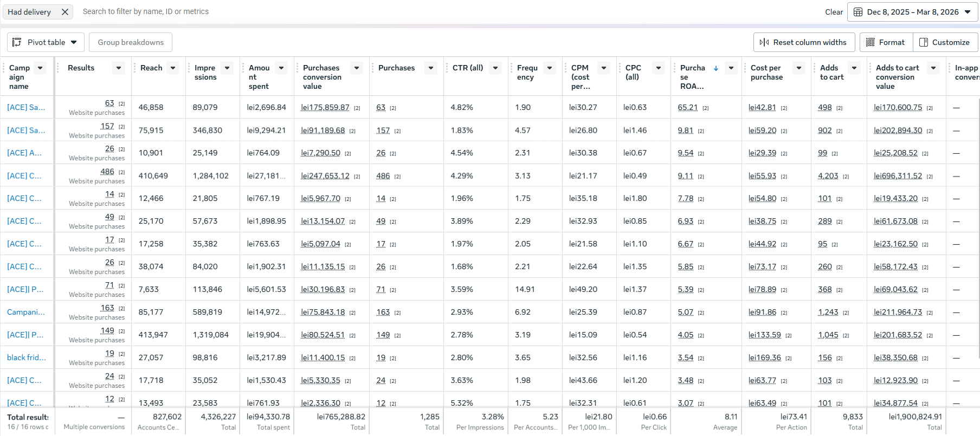Open [ACE]| P... campaign with reach 7,633
This screenshot has height=436, width=980.
click(25, 289)
